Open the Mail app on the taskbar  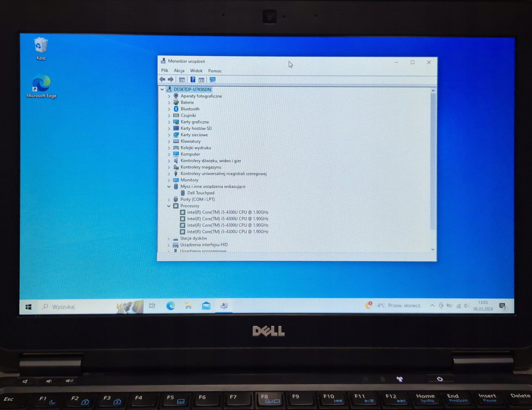(206, 306)
